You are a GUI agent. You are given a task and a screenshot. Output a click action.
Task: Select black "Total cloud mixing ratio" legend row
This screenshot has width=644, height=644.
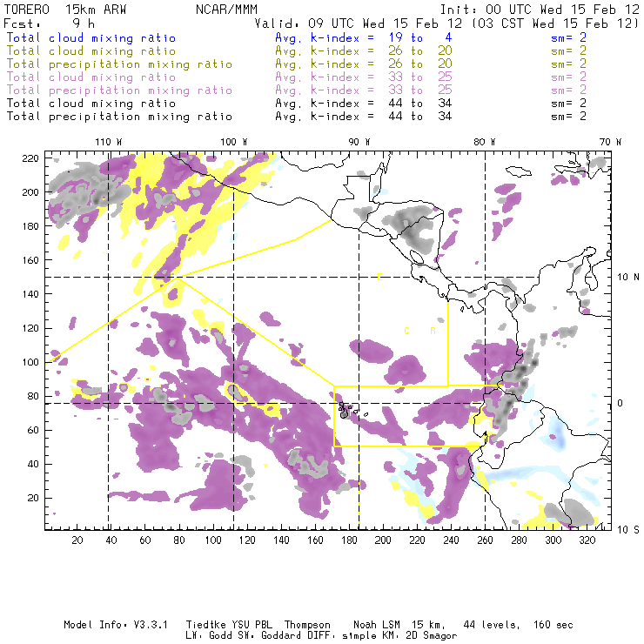pos(91,104)
